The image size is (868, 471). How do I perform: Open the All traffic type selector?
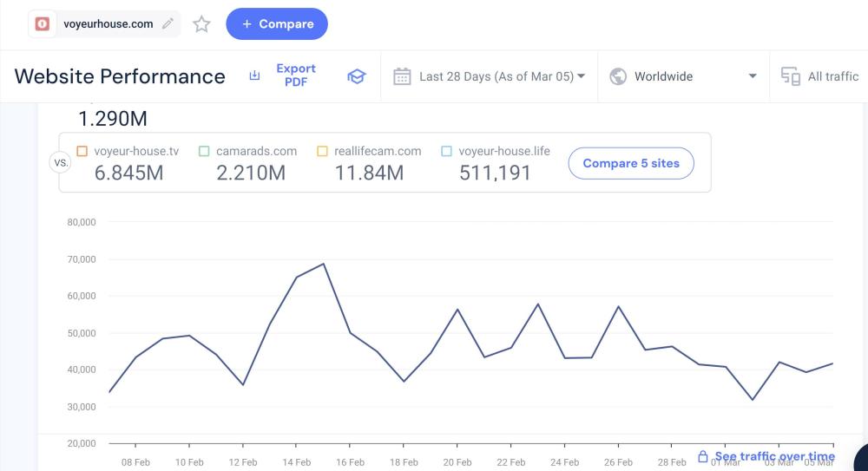pyautogui.click(x=832, y=76)
